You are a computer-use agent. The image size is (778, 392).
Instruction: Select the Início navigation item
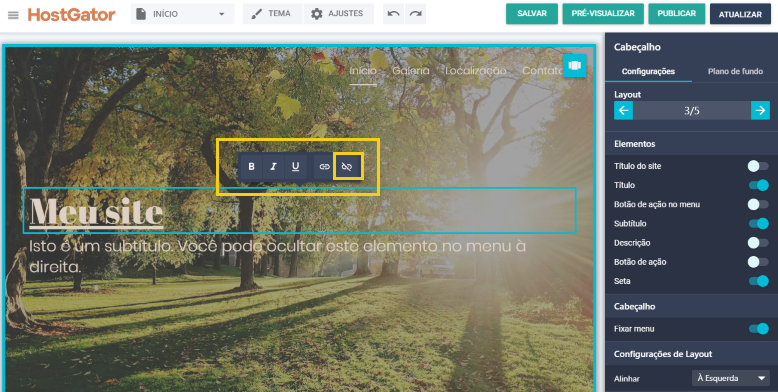point(363,71)
